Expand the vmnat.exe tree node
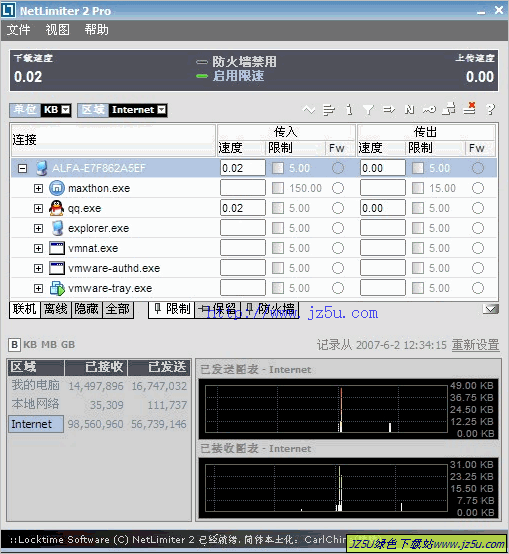509x554 pixels. pyautogui.click(x=38, y=248)
